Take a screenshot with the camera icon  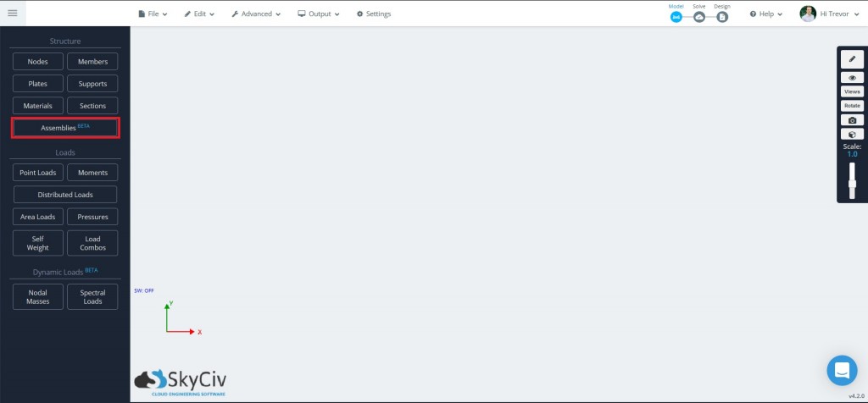coord(852,120)
